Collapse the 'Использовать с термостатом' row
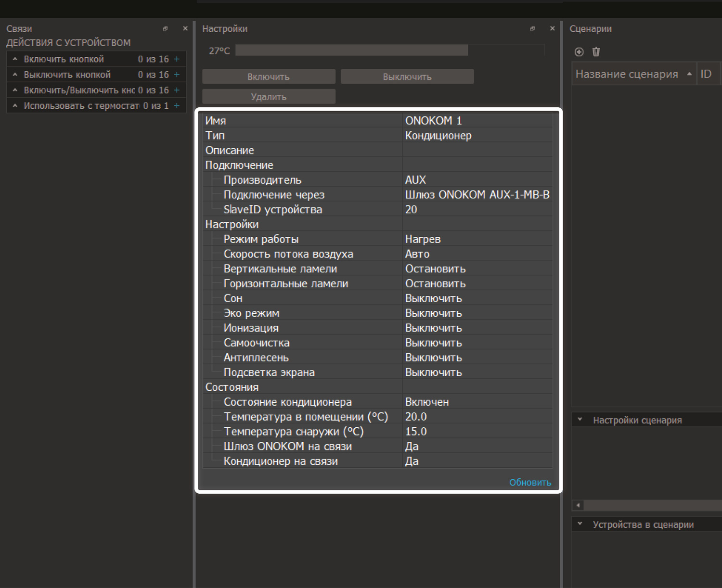Viewport: 722px width, 588px height. (15, 106)
